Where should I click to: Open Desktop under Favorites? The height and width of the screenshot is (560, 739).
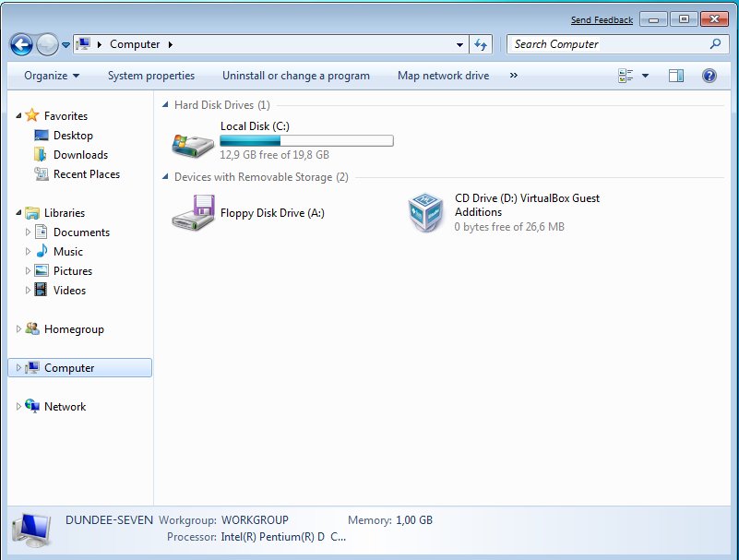click(x=73, y=136)
